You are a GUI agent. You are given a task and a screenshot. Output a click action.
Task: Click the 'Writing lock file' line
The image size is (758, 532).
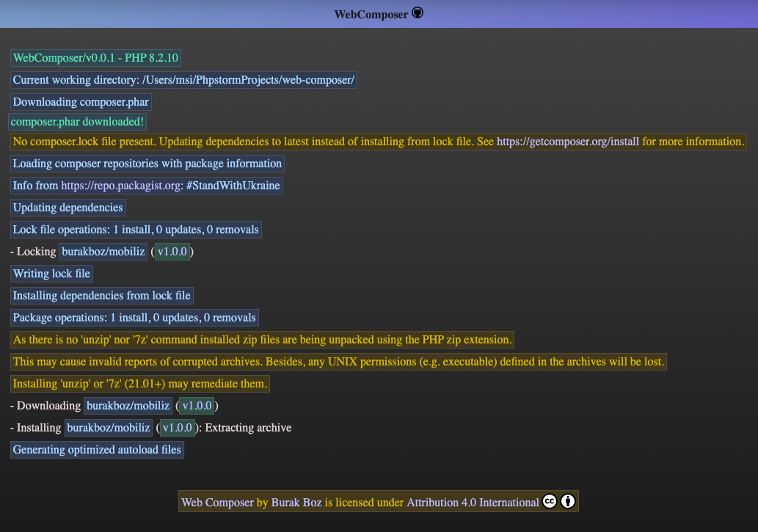pyautogui.click(x=51, y=274)
